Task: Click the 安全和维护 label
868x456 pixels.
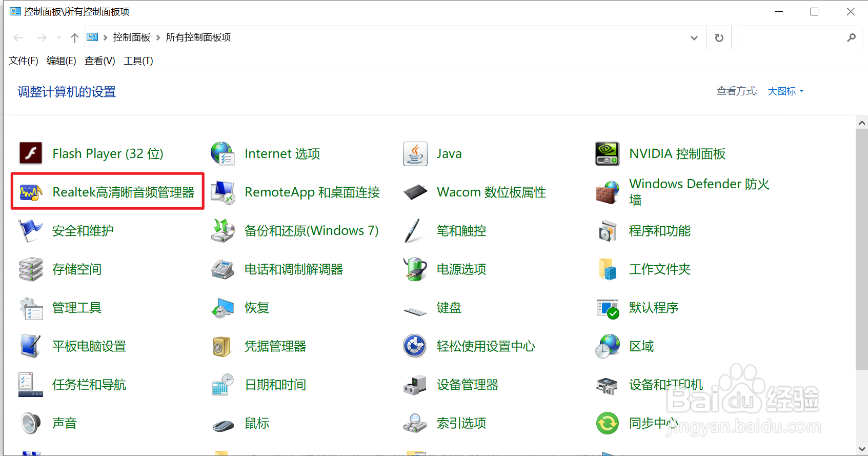Action: click(83, 231)
